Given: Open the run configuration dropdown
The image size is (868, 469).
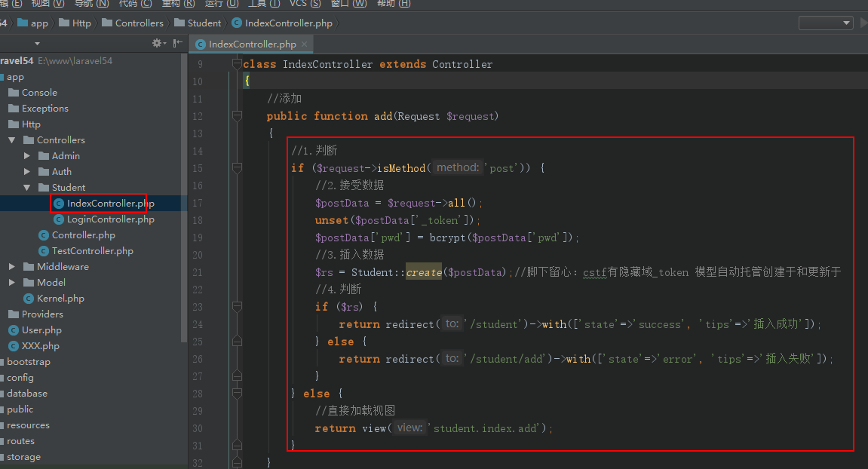Looking at the screenshot, I should tap(826, 23).
